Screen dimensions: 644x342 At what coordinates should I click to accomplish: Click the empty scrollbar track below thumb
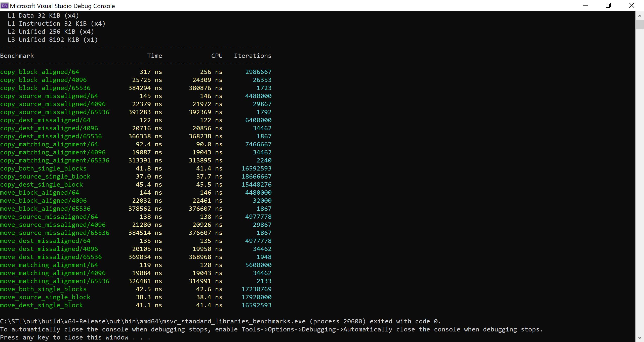639,176
